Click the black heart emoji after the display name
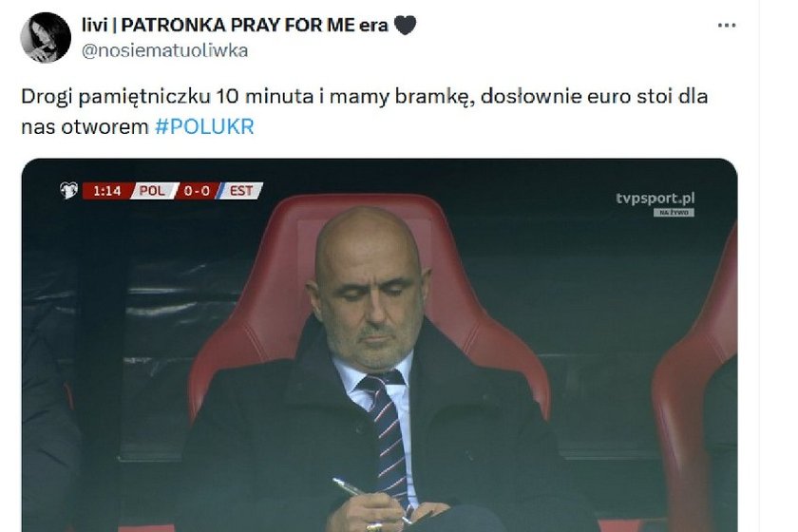 [405, 25]
